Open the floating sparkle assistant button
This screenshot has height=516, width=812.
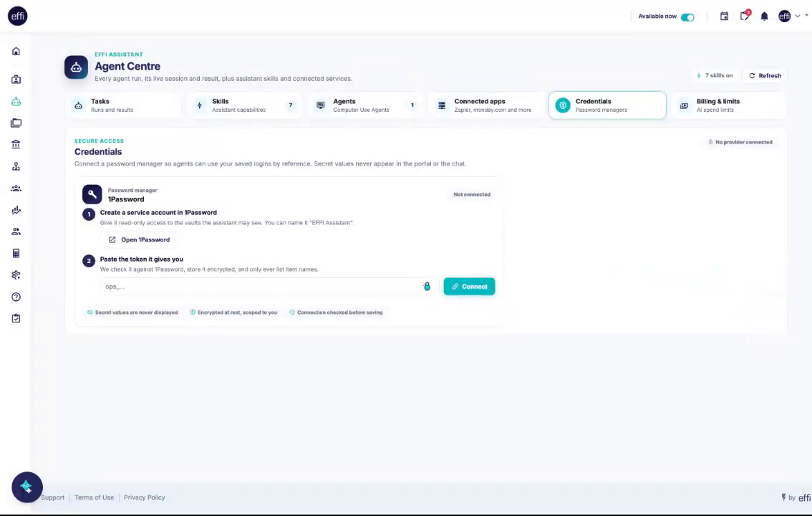pyautogui.click(x=27, y=487)
